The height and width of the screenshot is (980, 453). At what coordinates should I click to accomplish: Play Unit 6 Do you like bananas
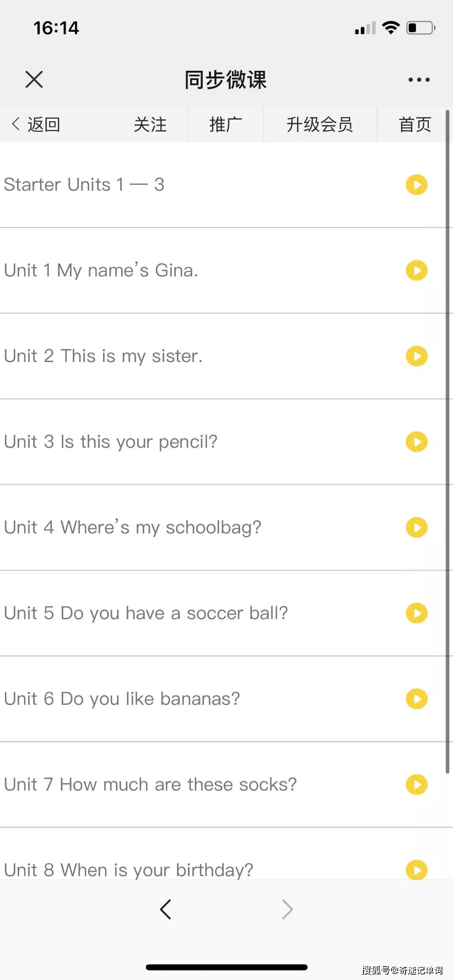(x=417, y=699)
